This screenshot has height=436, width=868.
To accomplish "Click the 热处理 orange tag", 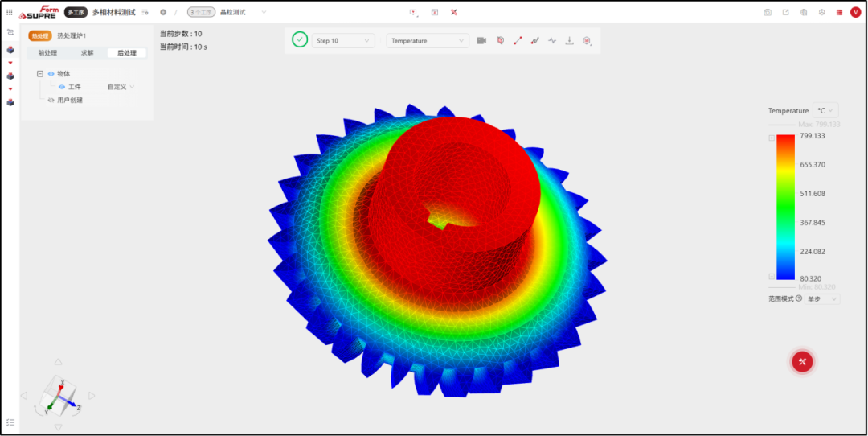I will coord(40,35).
